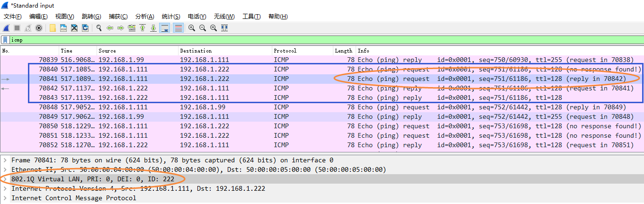Click the reload capture file icon
Screen dimensions: 644x204
(x=85, y=28)
